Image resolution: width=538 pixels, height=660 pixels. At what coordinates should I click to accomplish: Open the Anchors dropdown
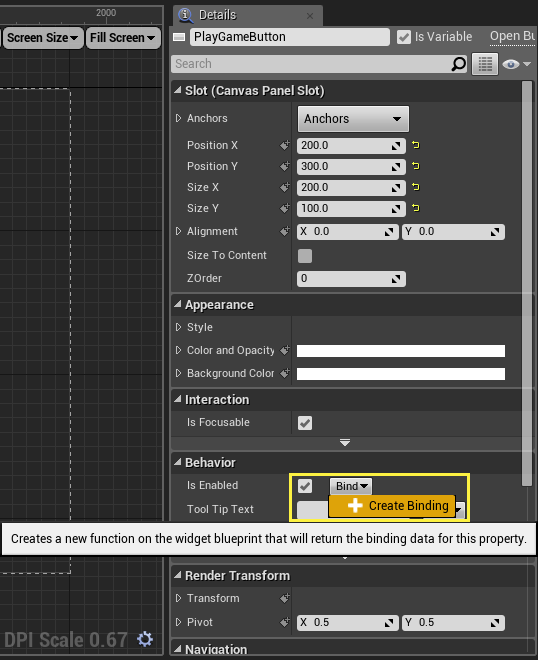353,119
